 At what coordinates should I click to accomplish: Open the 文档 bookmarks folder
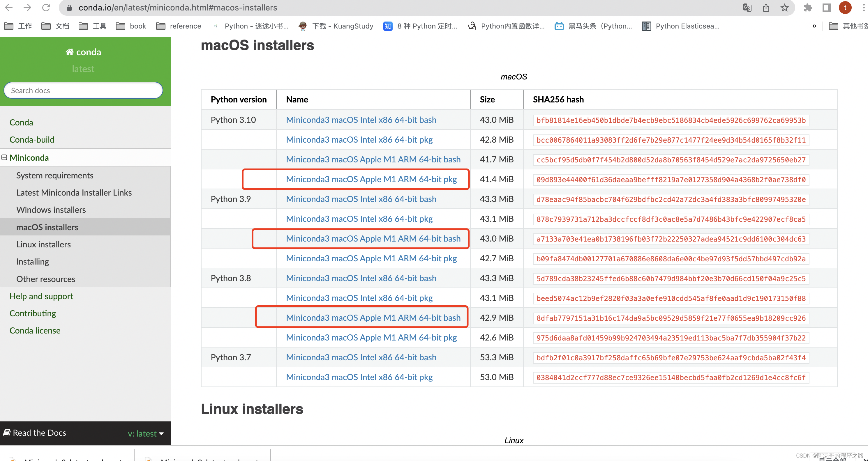pos(55,26)
